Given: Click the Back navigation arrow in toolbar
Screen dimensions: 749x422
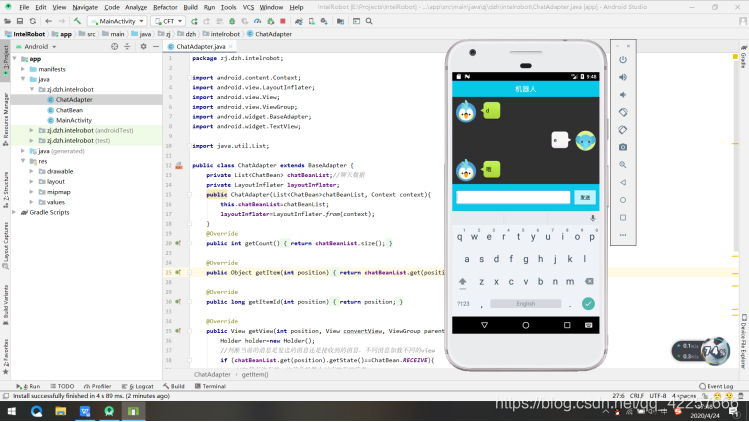Looking at the screenshot, I should point(48,21).
